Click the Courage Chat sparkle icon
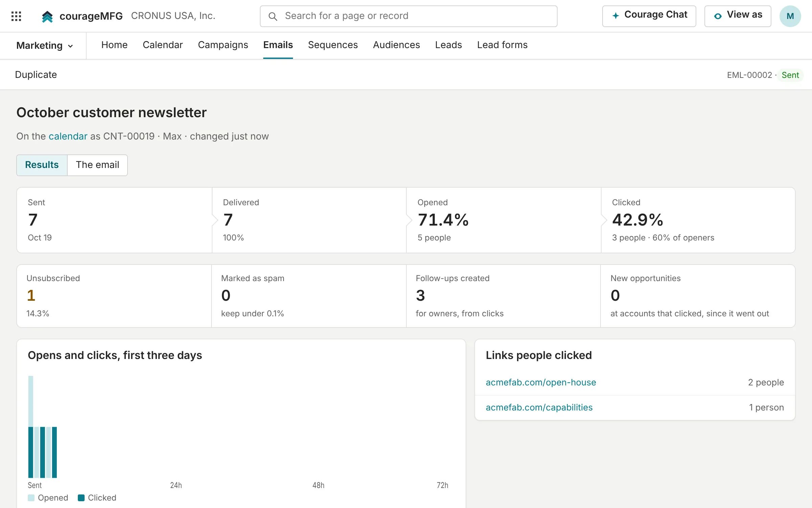Screen dimensions: 812x508 [x=616, y=16]
